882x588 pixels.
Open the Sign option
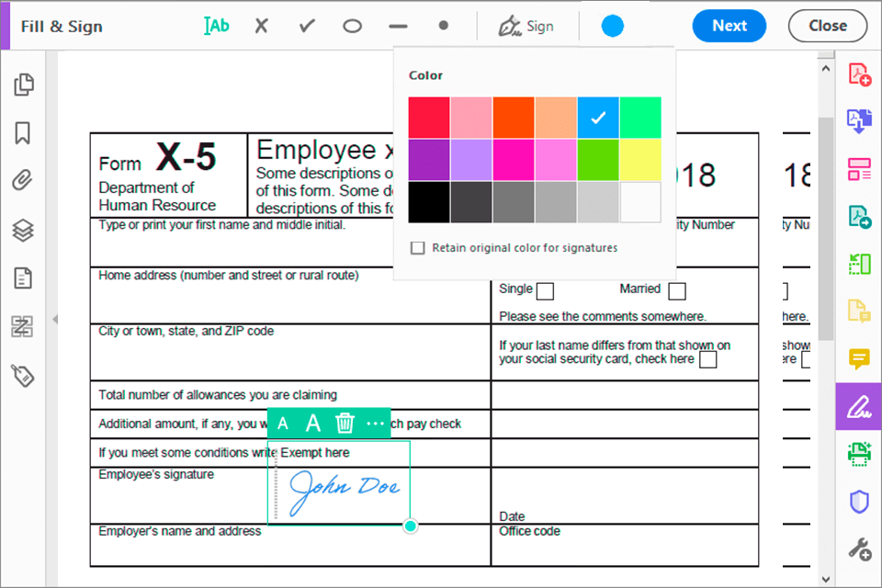click(x=526, y=26)
